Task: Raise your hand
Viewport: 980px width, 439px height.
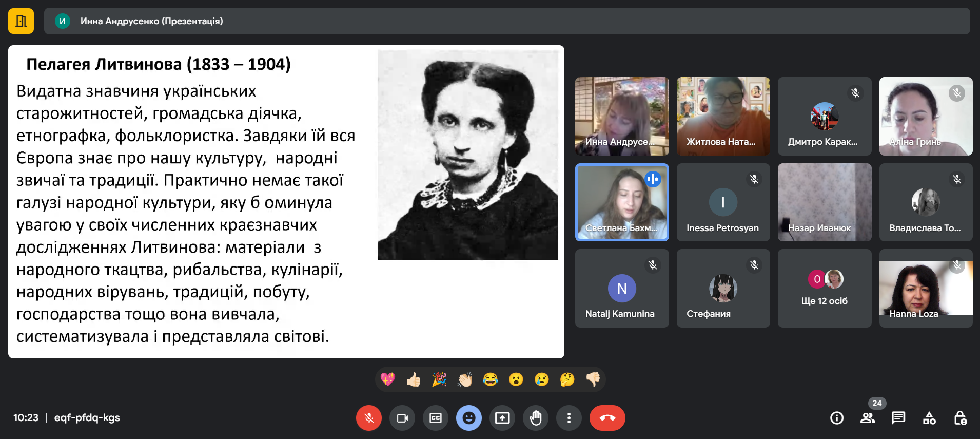Action: click(x=536, y=418)
